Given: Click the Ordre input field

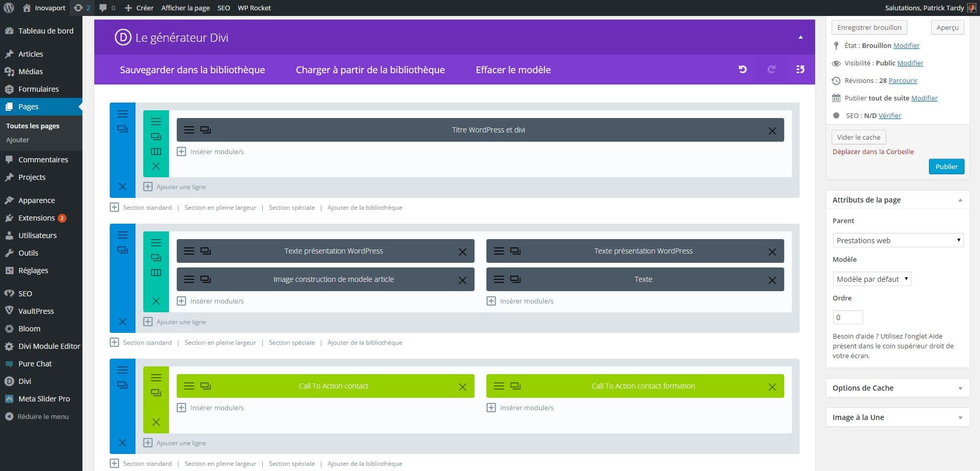Looking at the screenshot, I should coord(848,317).
